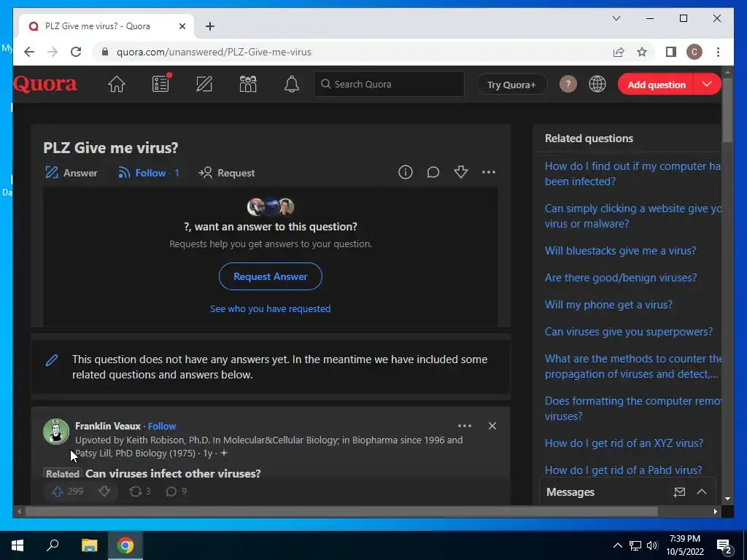Click the Add question button
Screen dimensions: 747x560
pyautogui.click(x=656, y=85)
